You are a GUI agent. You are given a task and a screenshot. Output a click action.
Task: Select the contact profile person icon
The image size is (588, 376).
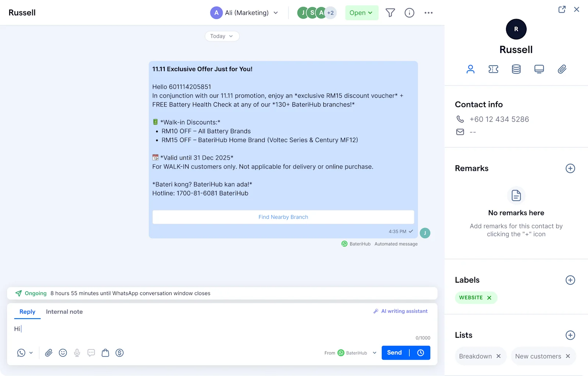coord(470,69)
